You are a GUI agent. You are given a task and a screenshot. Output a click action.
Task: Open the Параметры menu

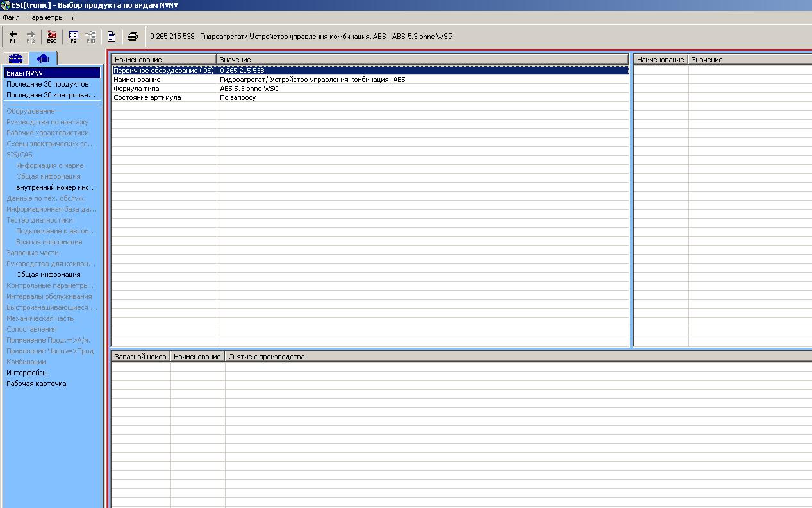pyautogui.click(x=45, y=17)
